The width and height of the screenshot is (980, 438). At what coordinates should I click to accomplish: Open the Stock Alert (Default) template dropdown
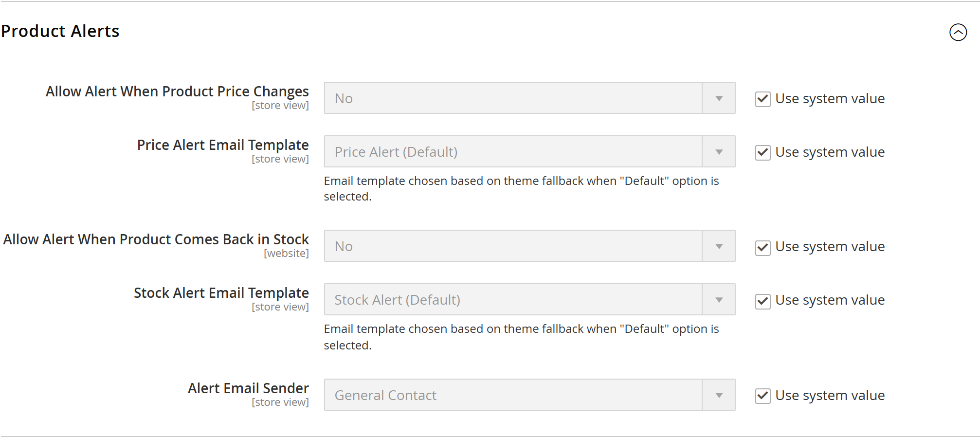529,300
